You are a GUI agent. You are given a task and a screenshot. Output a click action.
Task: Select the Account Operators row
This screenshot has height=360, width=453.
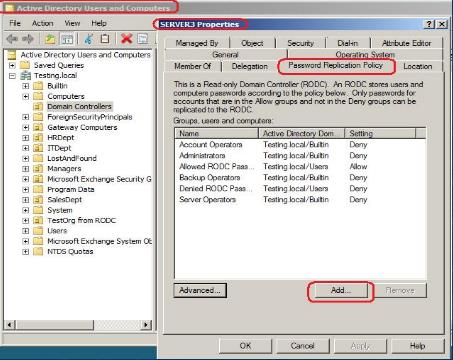pyautogui.click(x=300, y=145)
